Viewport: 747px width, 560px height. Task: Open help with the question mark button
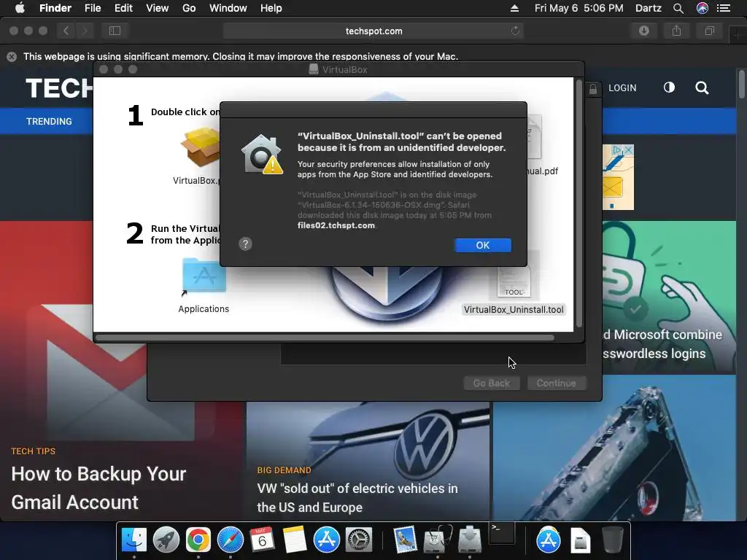[245, 244]
